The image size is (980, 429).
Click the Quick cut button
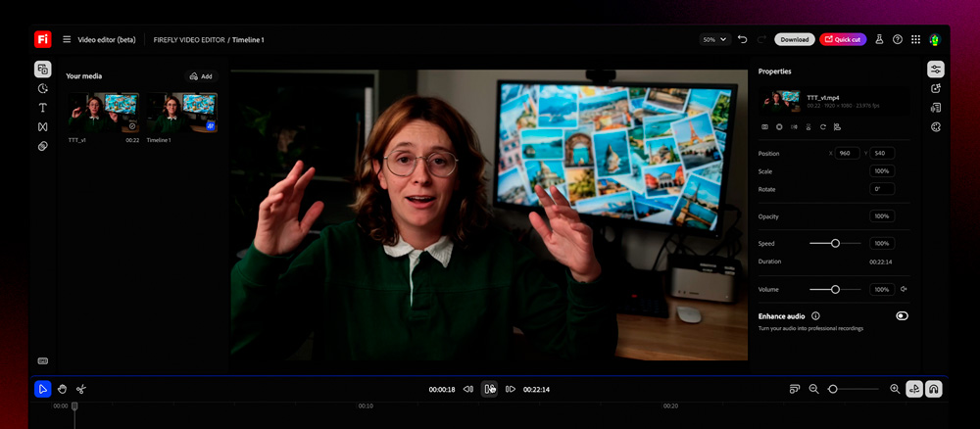(843, 39)
